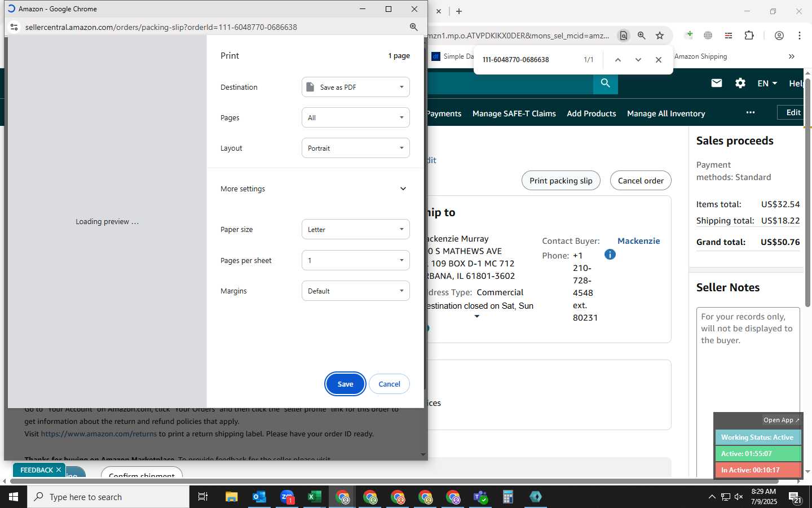
Task: Click the taskbar search box
Action: tap(108, 497)
